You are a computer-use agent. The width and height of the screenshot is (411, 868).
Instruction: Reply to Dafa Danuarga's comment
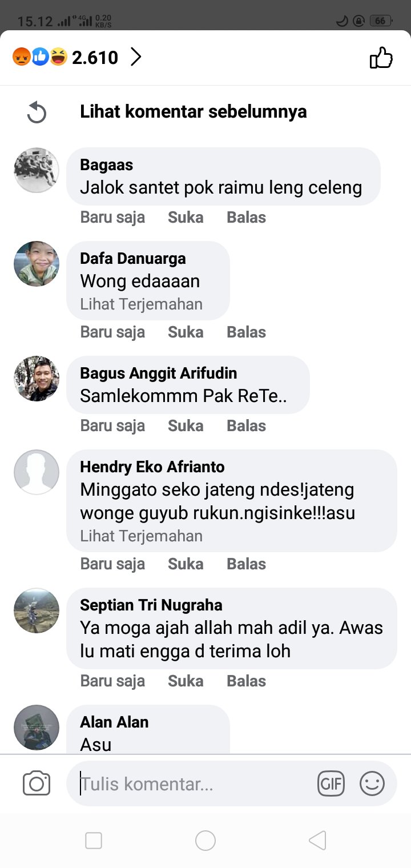click(246, 332)
